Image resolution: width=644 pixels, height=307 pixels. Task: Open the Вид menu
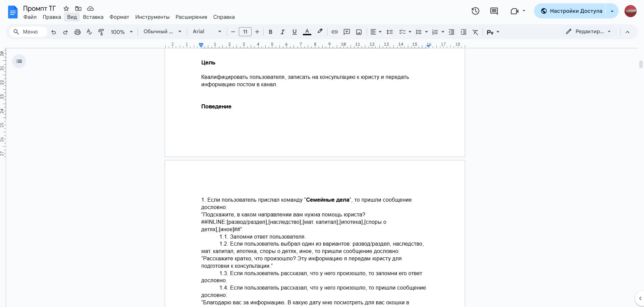click(x=72, y=17)
